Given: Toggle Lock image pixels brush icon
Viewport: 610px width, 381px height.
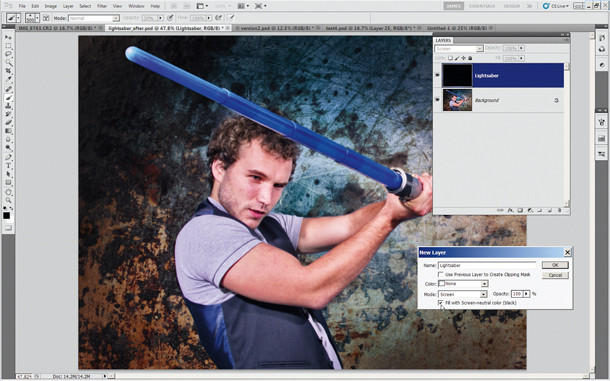Looking at the screenshot, I should point(457,58).
